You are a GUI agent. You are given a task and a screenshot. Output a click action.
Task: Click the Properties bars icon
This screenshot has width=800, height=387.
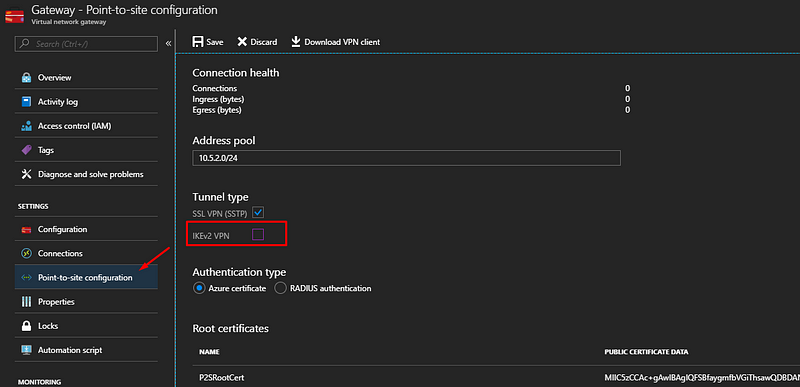[26, 302]
